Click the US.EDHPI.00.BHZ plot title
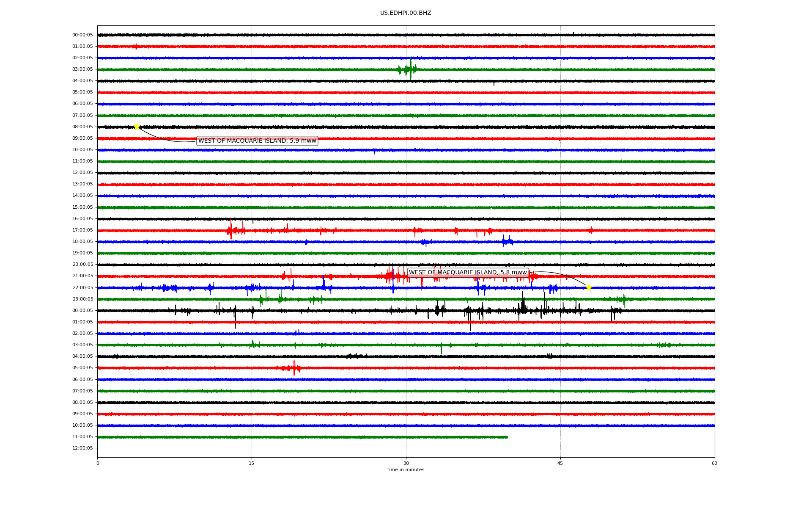The width and height of the screenshot is (812, 508). [406, 13]
